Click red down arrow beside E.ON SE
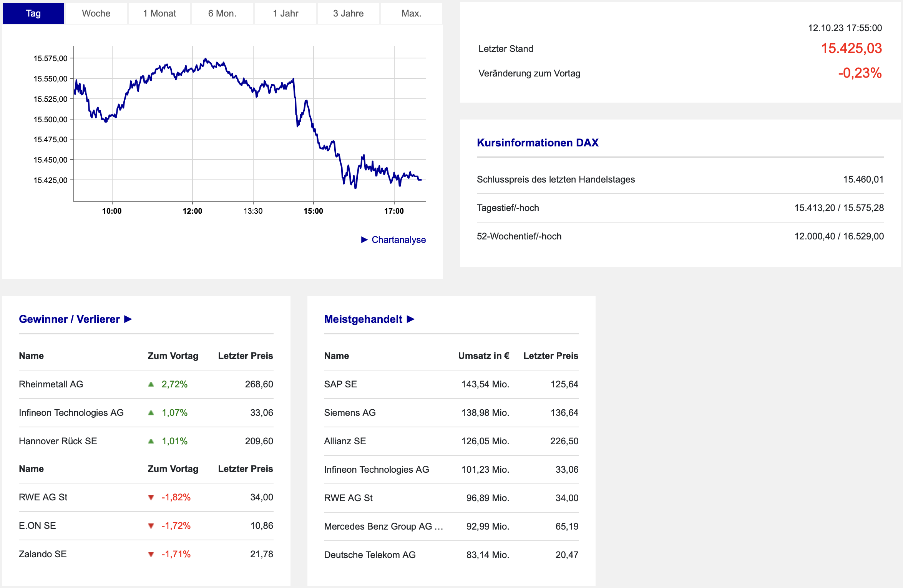Viewport: 903px width, 588px height. click(151, 526)
